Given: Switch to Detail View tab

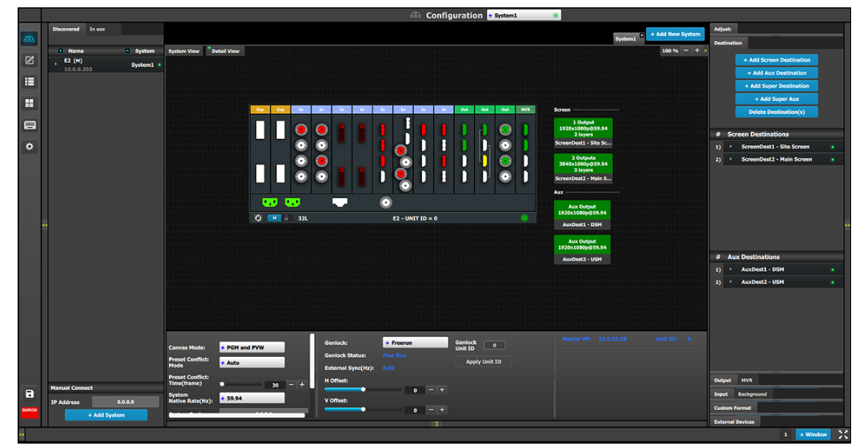Looking at the screenshot, I should coord(226,51).
